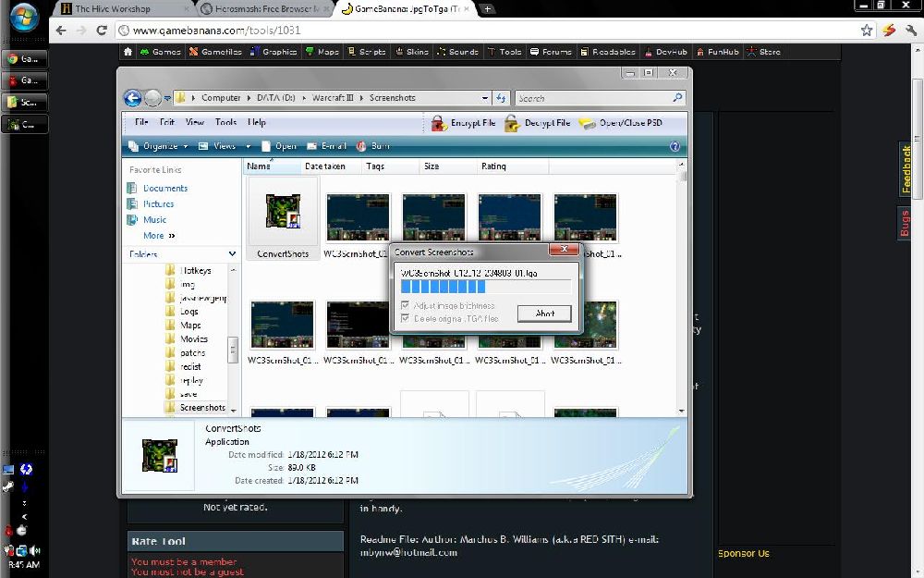Toggle Adjust image brightness checkbox
The width and height of the screenshot is (924, 578).
(405, 305)
